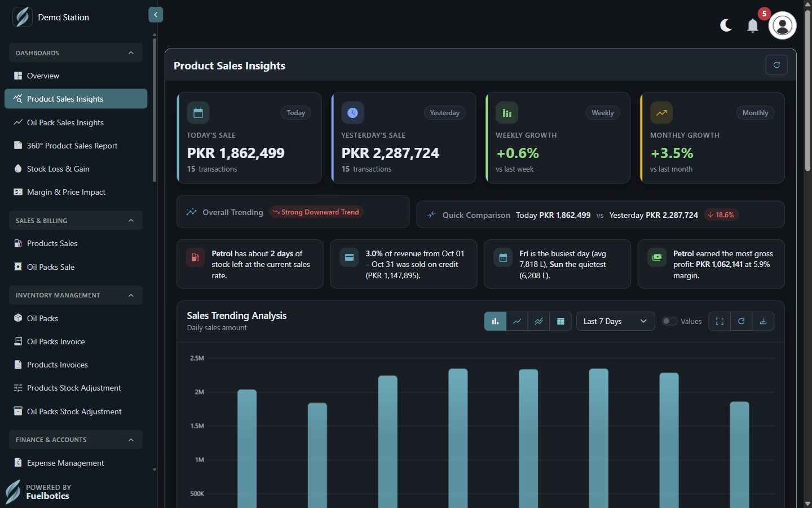Open Expense Management page
Viewport: 812px width, 508px height.
click(x=76, y=462)
